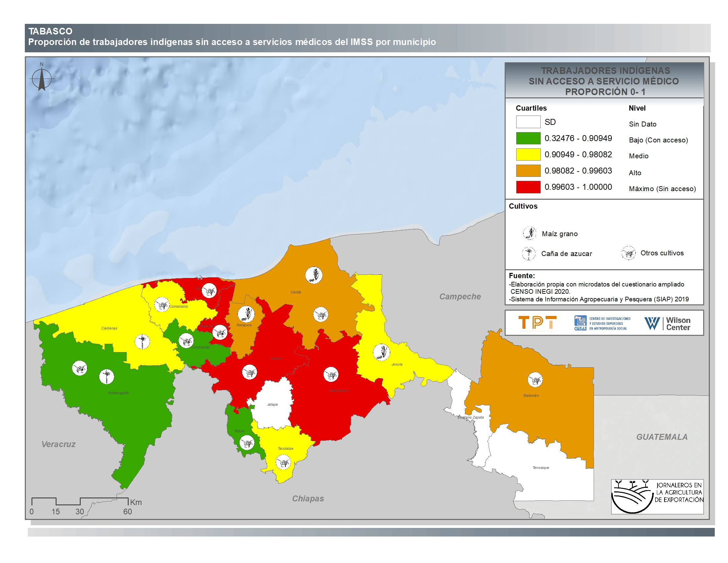This screenshot has height=563, width=728.
Task: Click the Jornaleros en la Agricultura logo
Action: [x=657, y=496]
